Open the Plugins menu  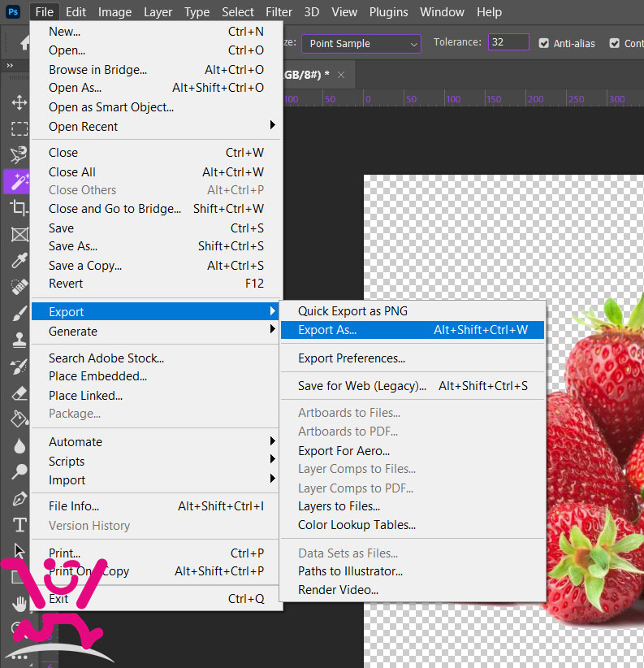pyautogui.click(x=389, y=12)
